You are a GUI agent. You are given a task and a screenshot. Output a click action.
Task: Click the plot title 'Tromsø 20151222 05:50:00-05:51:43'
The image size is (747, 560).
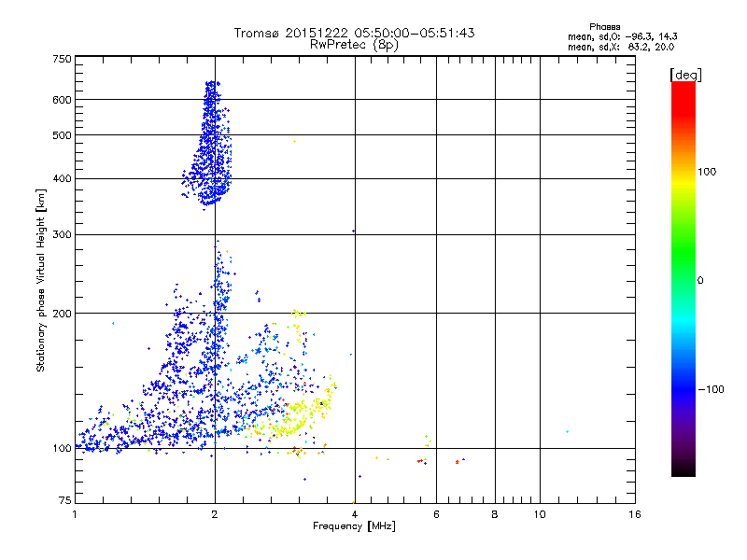tap(354, 33)
